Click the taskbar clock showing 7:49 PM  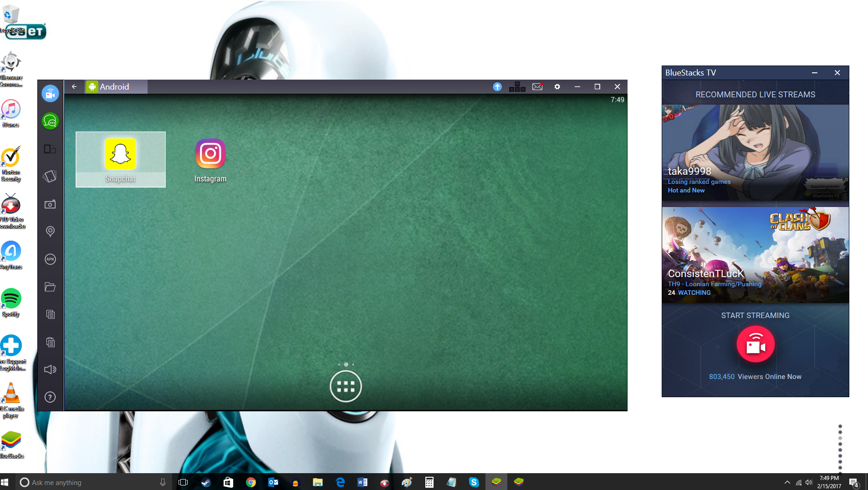coord(829,482)
